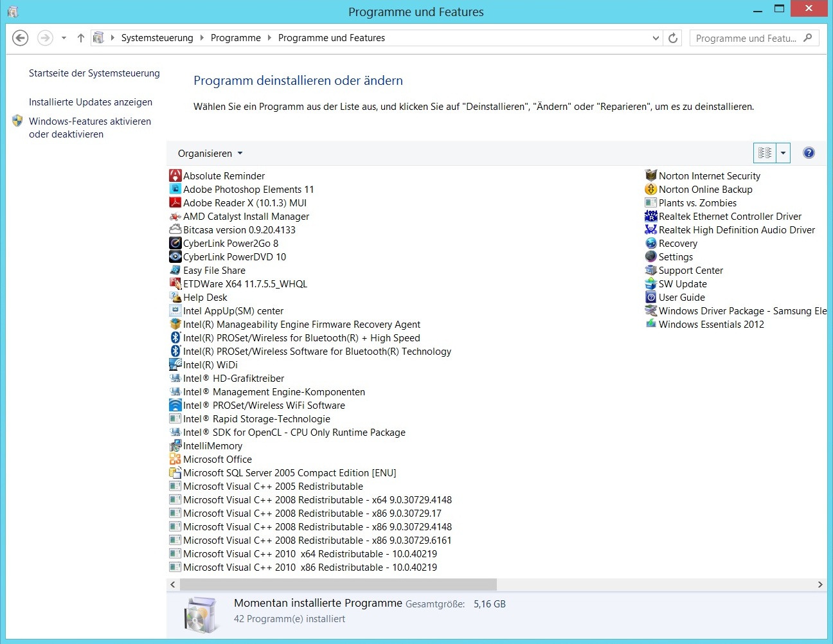
Task: Click the Intel Manageability Engine Firmware icon
Action: point(175,324)
